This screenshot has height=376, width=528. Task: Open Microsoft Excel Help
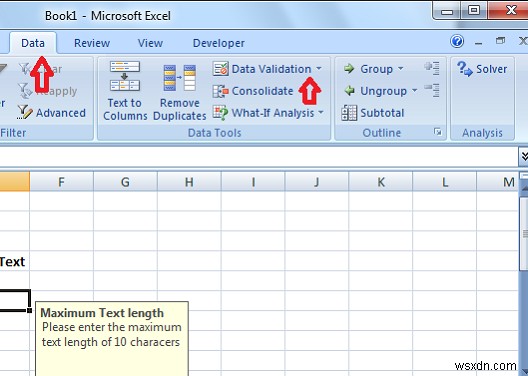pos(457,41)
